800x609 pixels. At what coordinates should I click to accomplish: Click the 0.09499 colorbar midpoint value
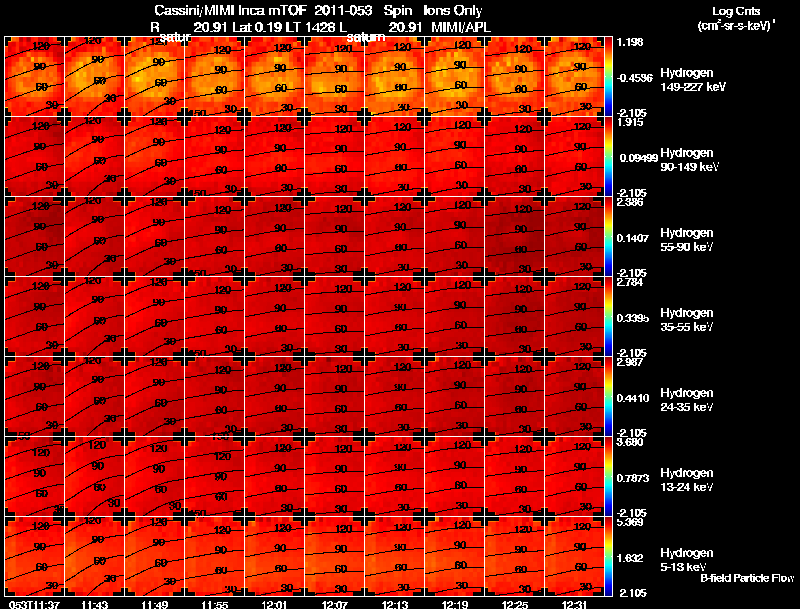click(638, 158)
